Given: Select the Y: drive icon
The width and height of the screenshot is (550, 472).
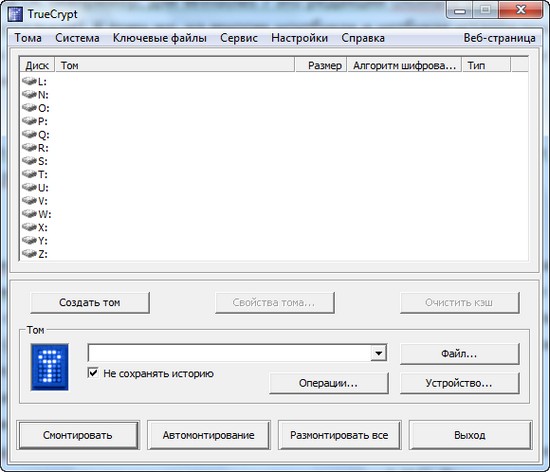Looking at the screenshot, I should click(29, 241).
